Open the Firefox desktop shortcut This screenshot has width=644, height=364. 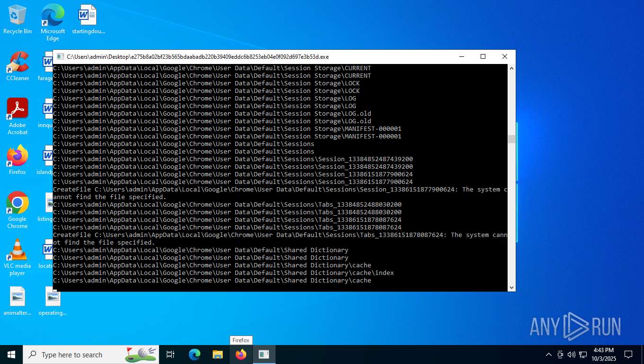click(x=18, y=160)
